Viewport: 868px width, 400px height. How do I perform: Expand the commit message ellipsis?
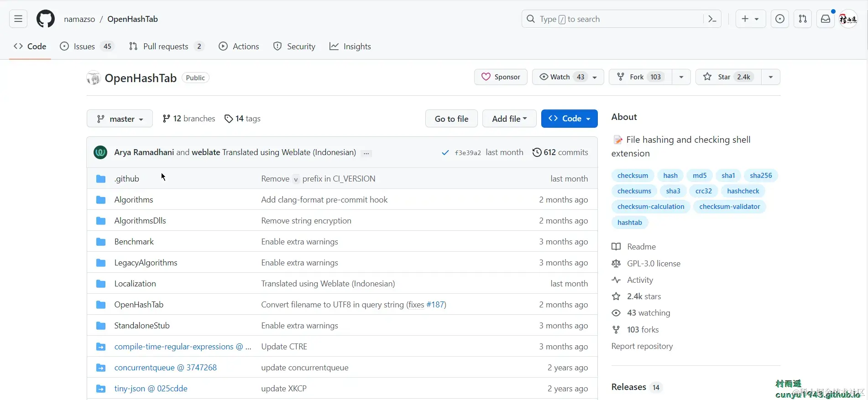366,153
